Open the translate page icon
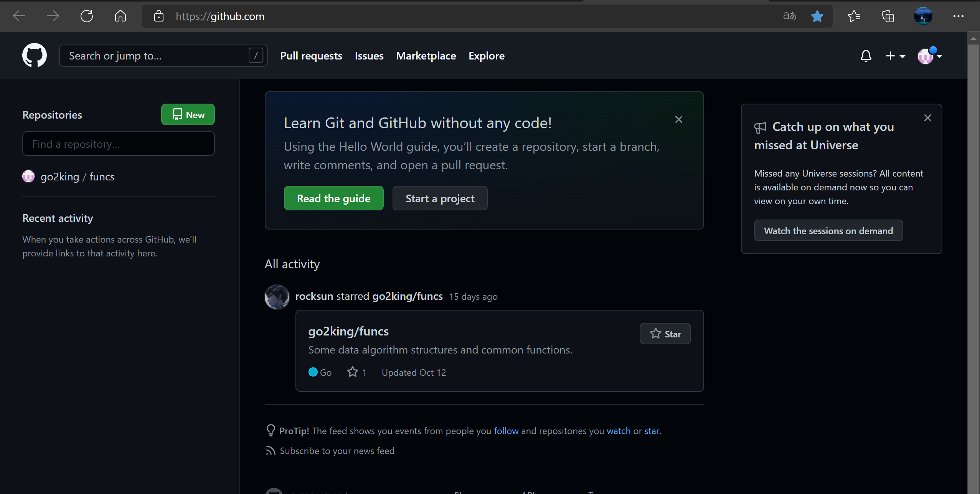Viewport: 980px width, 494px height. (x=790, y=16)
